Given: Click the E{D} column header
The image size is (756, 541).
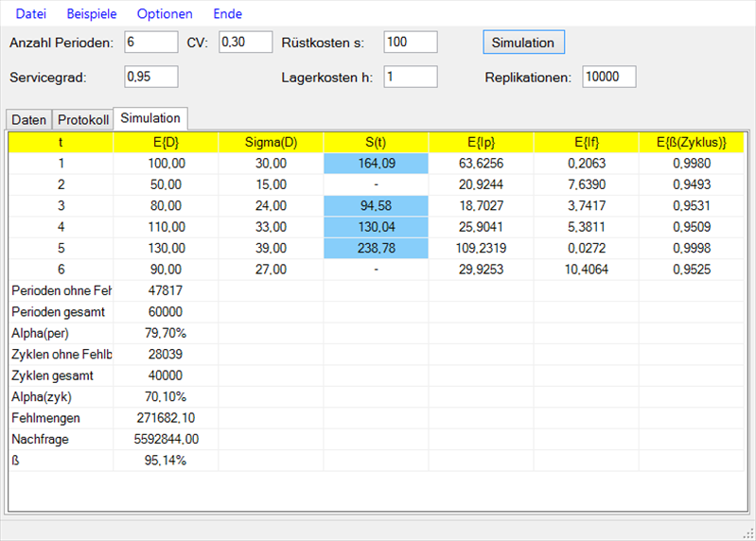Looking at the screenshot, I should tap(166, 143).
